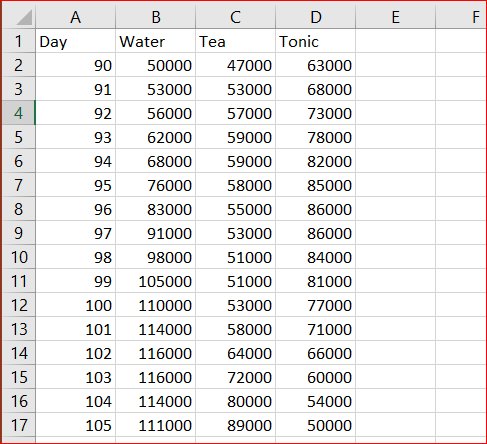
Task: Select Tonic value 78000
Action: pyautogui.click(x=316, y=137)
